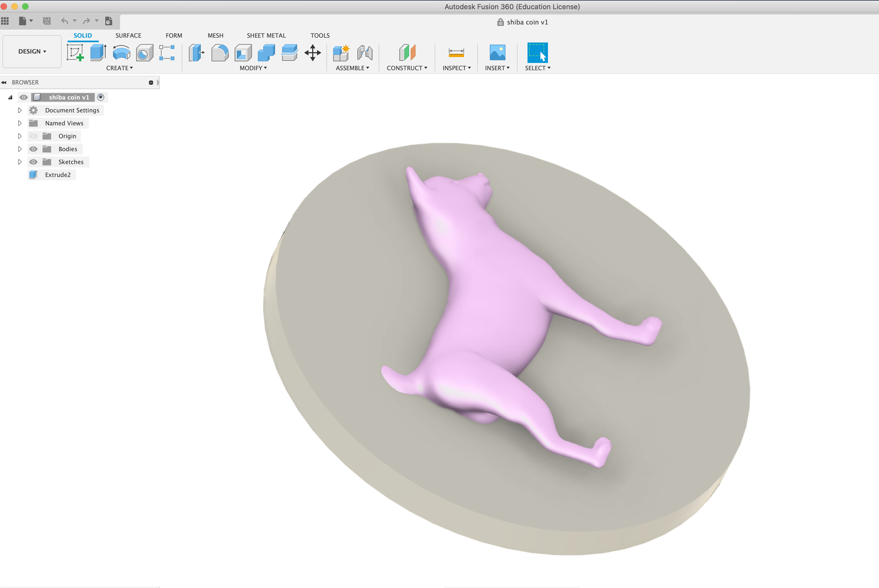The width and height of the screenshot is (879, 588).
Task: Select the Extrude2 browser item
Action: (58, 175)
